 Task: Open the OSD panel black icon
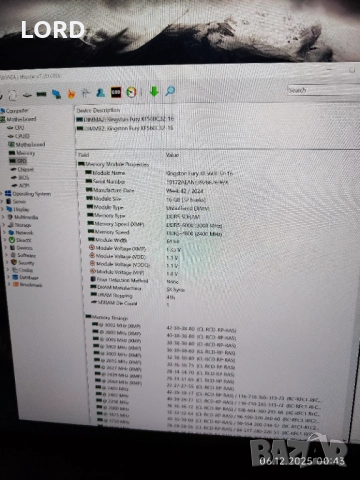point(116,92)
